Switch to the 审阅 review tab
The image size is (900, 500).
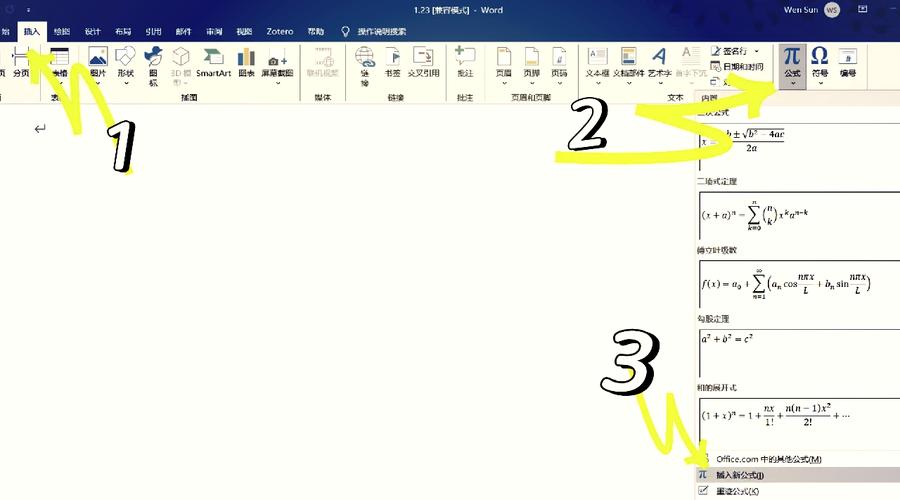(x=214, y=31)
